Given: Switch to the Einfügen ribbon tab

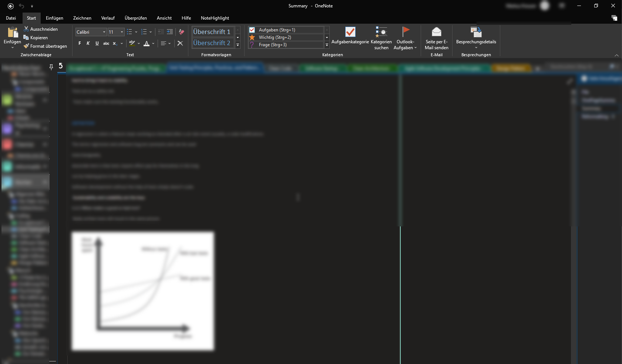Looking at the screenshot, I should coord(54,18).
